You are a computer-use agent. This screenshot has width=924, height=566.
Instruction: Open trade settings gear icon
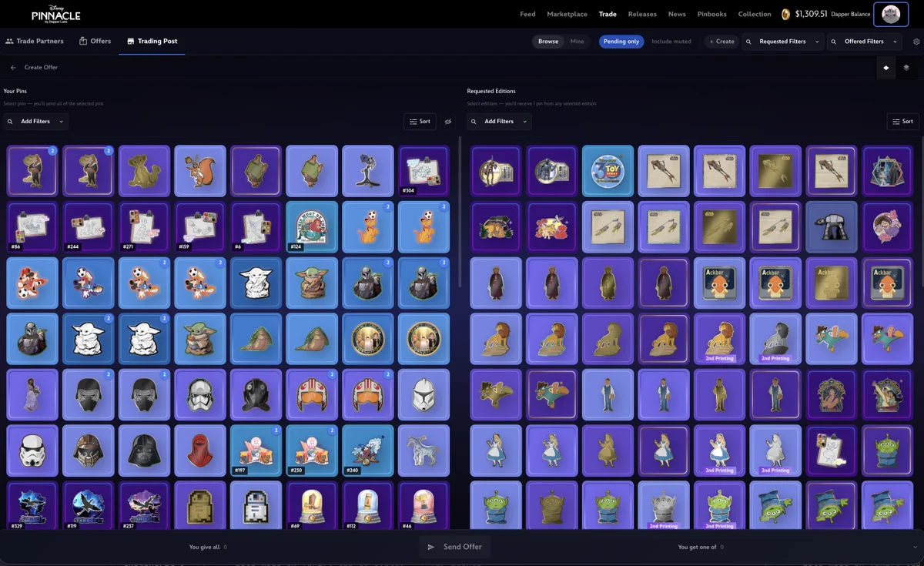(x=916, y=42)
